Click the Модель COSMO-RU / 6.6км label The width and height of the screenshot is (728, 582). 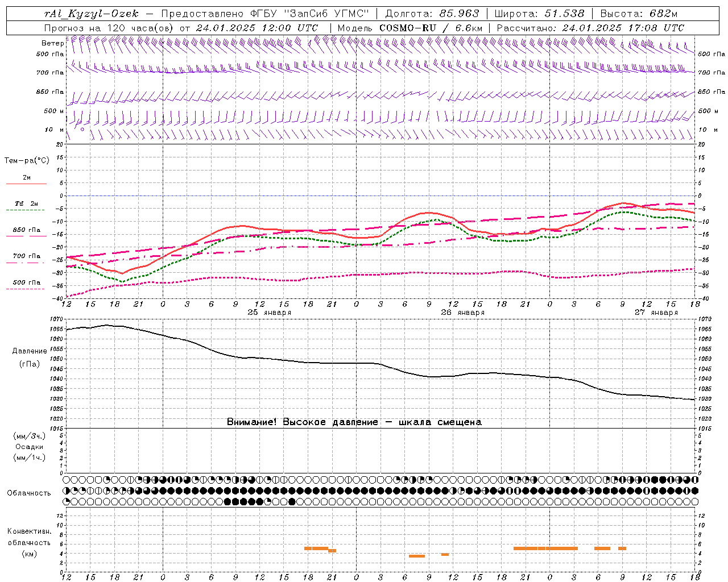[x=409, y=28]
